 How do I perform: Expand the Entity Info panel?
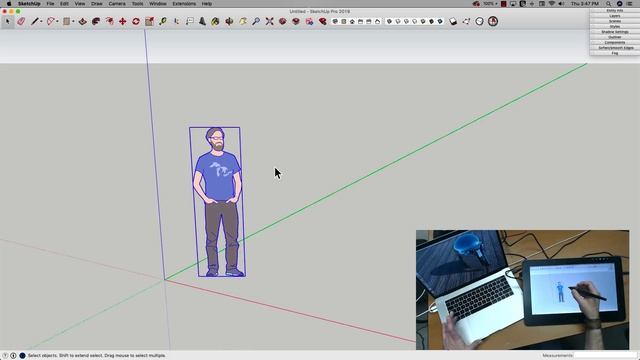coord(615,10)
